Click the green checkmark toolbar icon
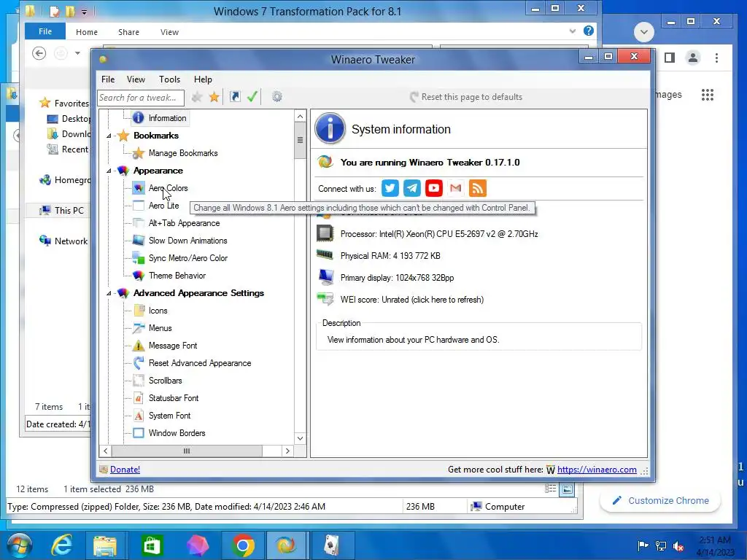 coord(252,97)
